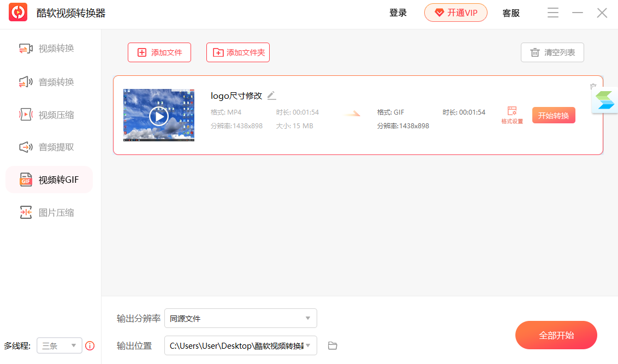
Task: Minimize the window
Action: point(578,13)
